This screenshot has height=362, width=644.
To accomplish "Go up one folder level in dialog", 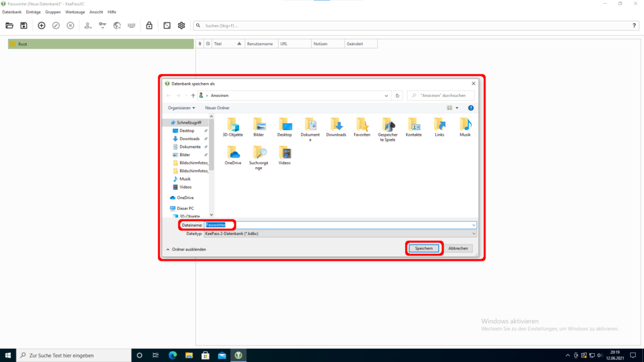I will [x=193, y=96].
